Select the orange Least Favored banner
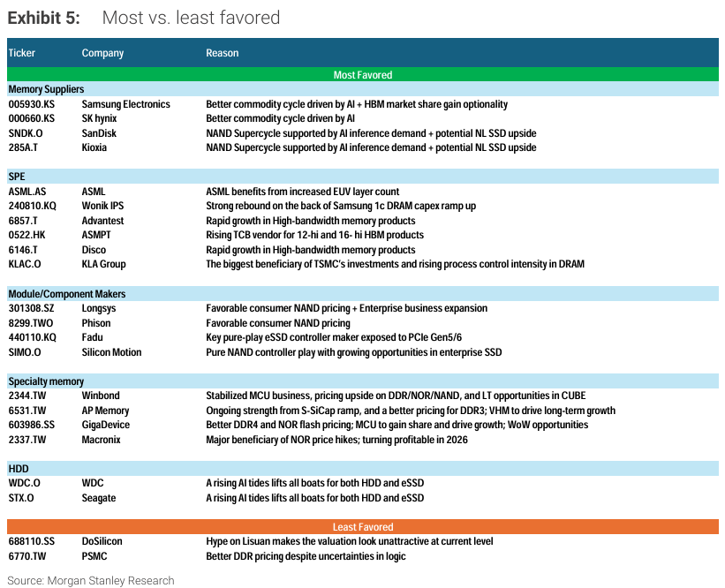The image size is (725, 588). point(362,527)
